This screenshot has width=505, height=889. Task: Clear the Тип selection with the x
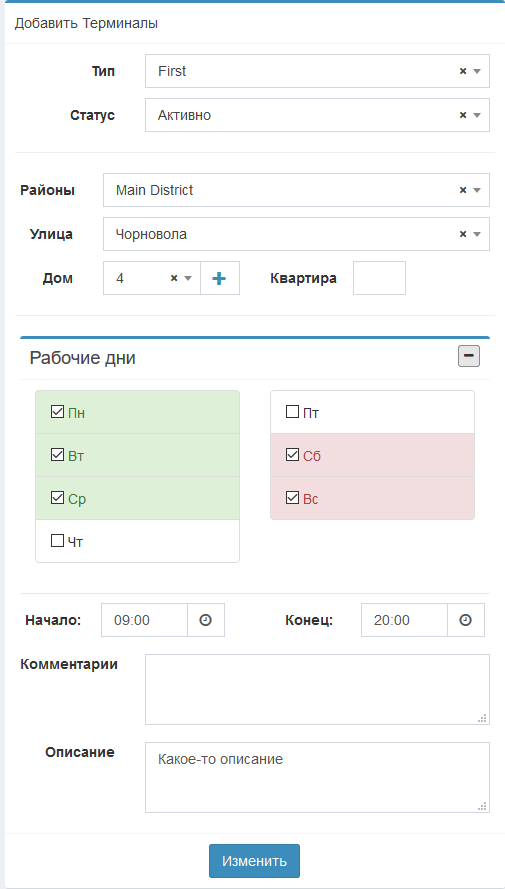[x=462, y=71]
